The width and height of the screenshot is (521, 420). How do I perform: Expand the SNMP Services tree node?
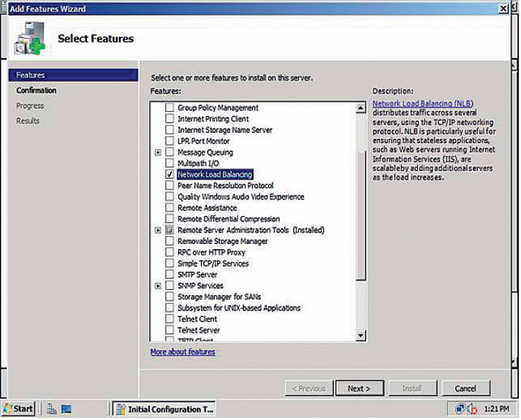[158, 286]
